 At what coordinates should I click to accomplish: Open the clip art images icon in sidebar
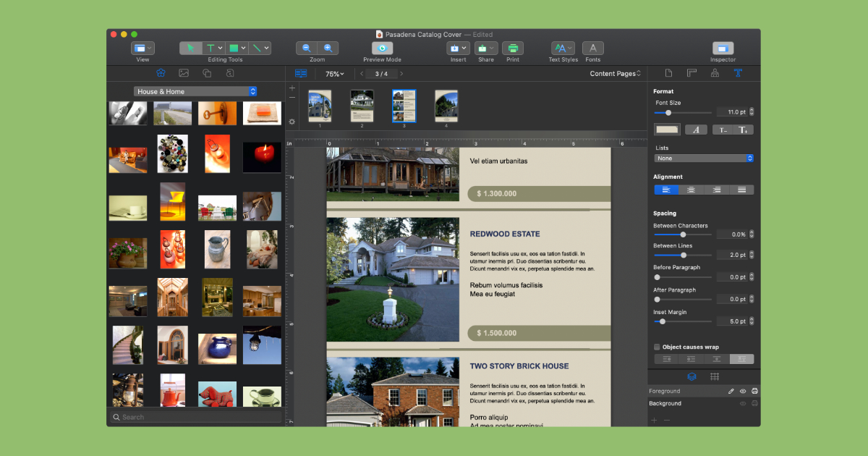pyautogui.click(x=184, y=72)
